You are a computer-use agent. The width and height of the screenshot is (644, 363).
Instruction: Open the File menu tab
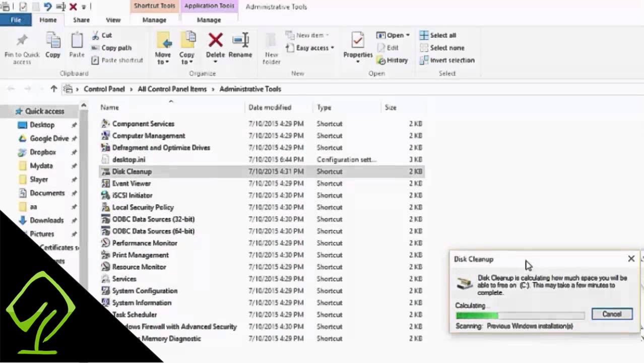click(x=16, y=20)
